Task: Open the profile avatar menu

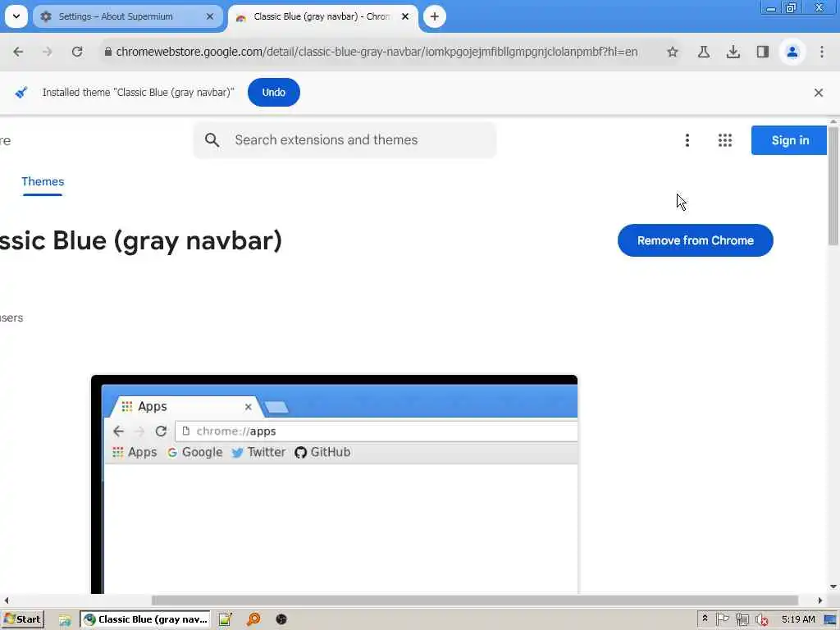Action: point(792,52)
